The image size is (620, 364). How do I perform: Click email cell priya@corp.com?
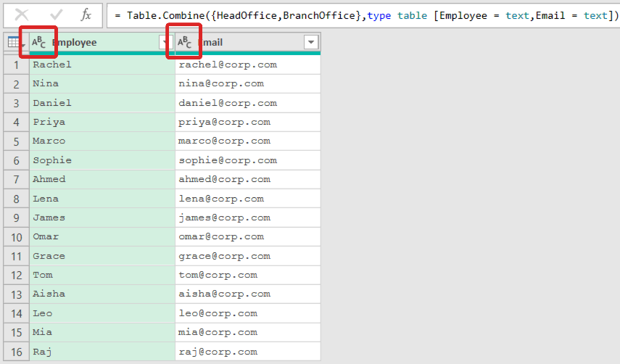[247, 122]
